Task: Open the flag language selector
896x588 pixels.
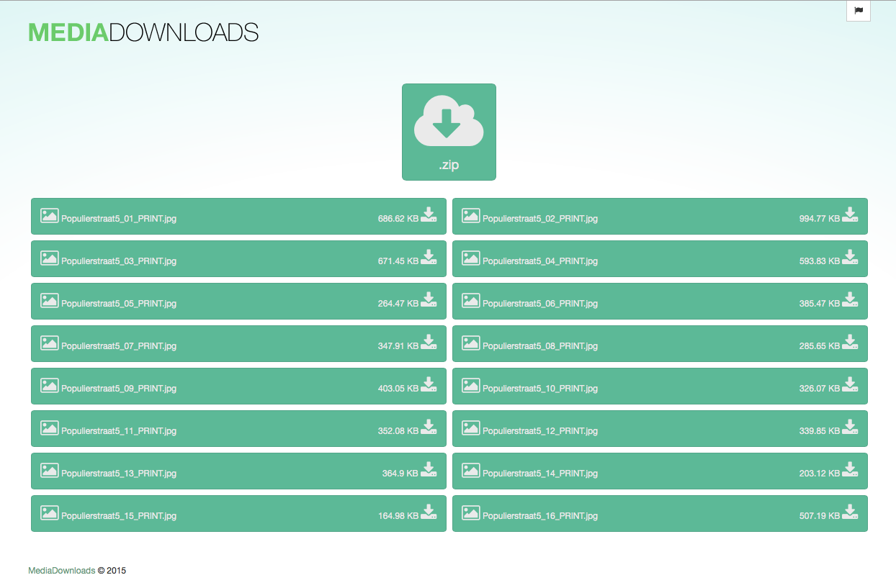Action: (x=858, y=11)
